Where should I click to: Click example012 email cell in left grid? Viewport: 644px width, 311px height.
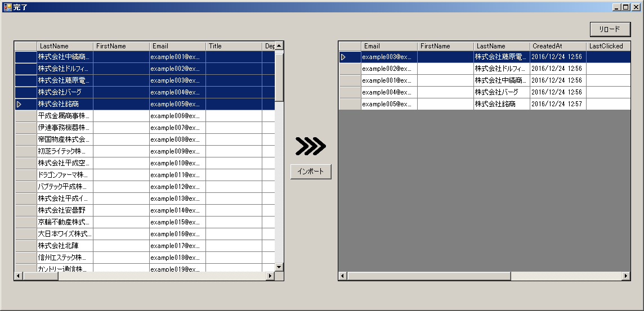177,187
